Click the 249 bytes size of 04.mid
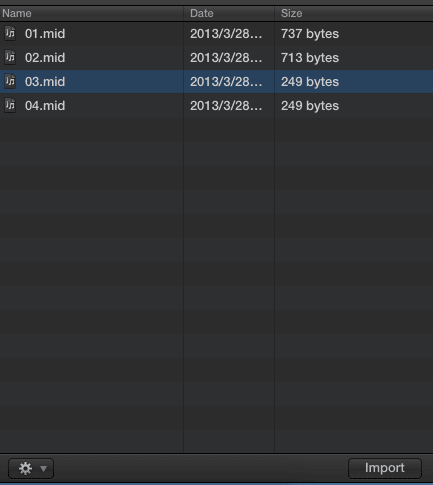 310,106
